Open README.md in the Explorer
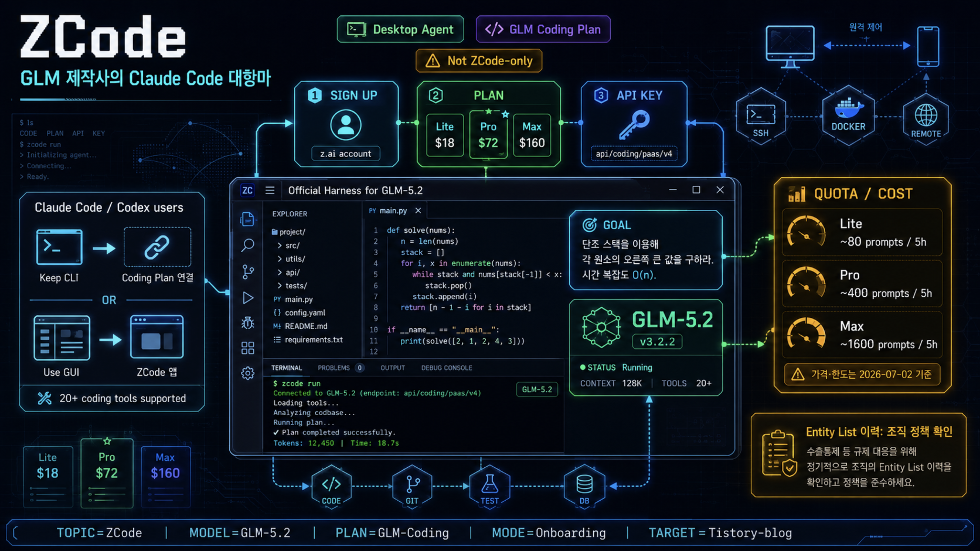 point(300,326)
